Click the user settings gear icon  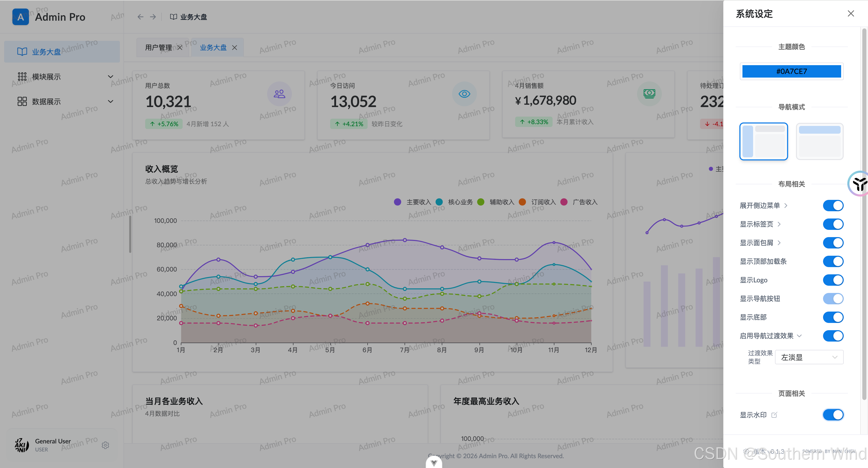pyautogui.click(x=105, y=445)
